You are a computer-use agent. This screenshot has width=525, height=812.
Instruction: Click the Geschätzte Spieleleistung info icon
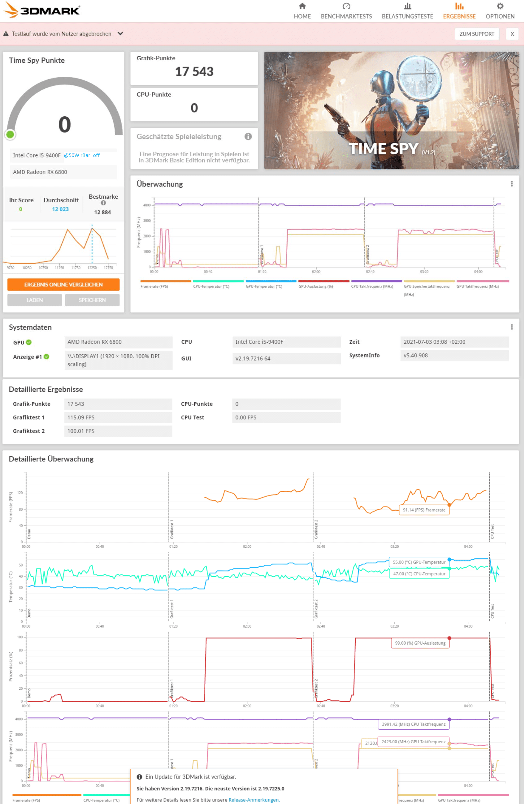coord(248,137)
